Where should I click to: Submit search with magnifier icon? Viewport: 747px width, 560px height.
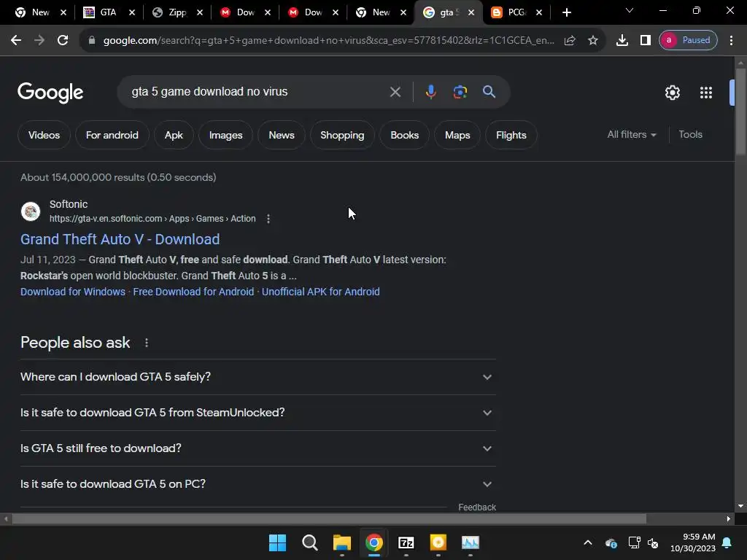point(489,91)
